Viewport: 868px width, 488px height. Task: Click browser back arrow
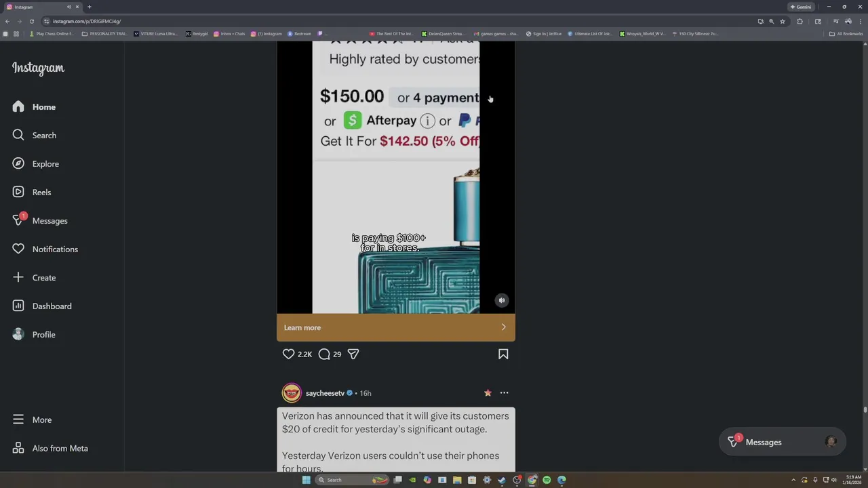(x=7, y=21)
